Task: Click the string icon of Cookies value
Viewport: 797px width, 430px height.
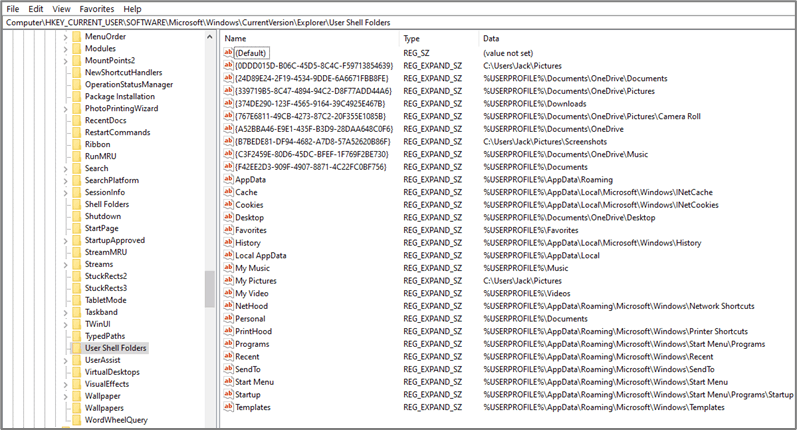Action: click(x=228, y=205)
